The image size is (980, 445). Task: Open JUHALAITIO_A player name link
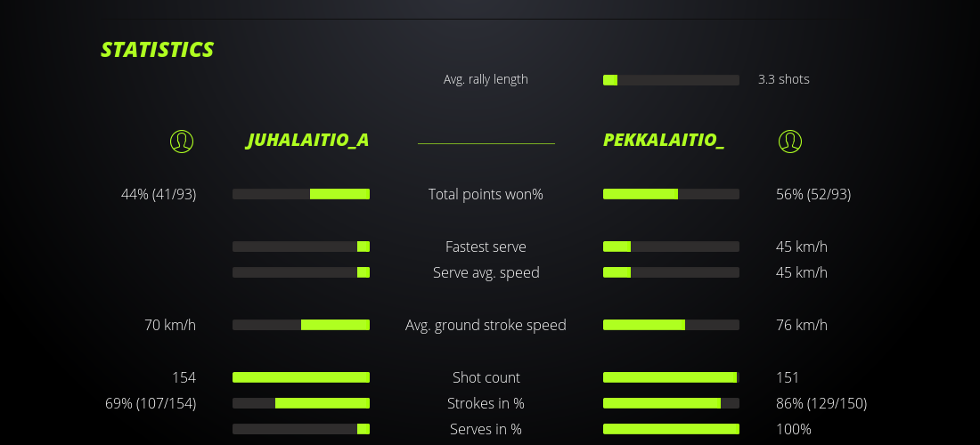(x=307, y=141)
